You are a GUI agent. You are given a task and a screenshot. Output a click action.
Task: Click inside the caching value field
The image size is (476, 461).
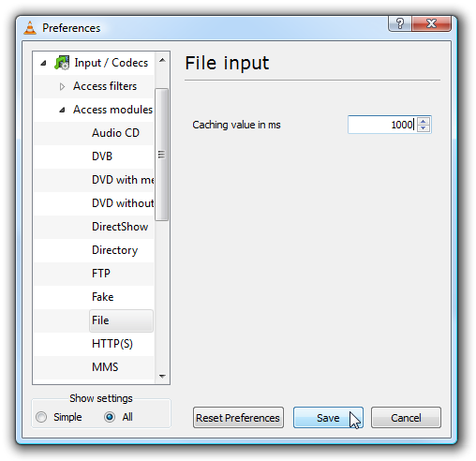[382, 125]
